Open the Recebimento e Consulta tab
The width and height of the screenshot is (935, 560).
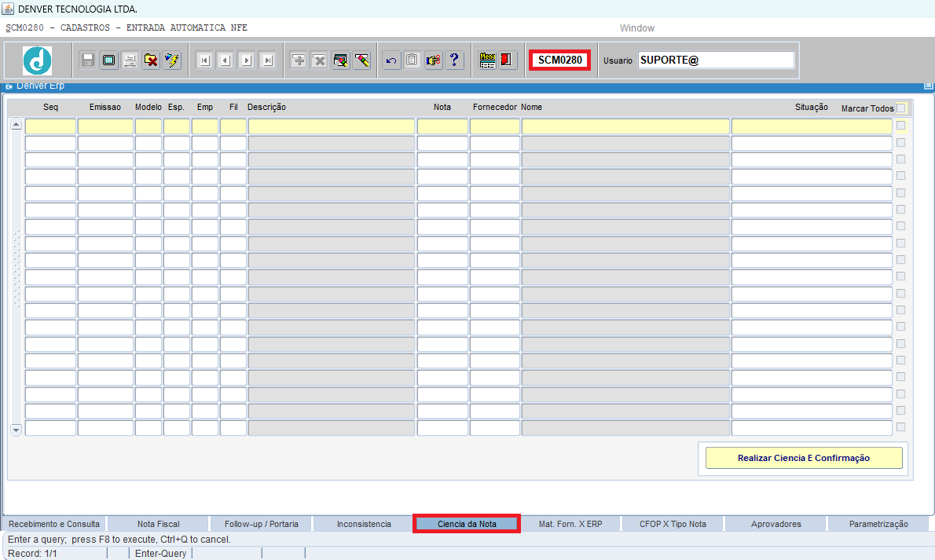point(54,524)
